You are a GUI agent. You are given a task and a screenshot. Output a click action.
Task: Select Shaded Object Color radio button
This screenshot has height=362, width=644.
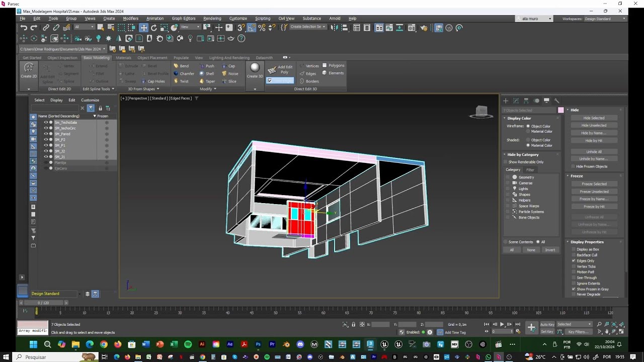click(x=528, y=140)
